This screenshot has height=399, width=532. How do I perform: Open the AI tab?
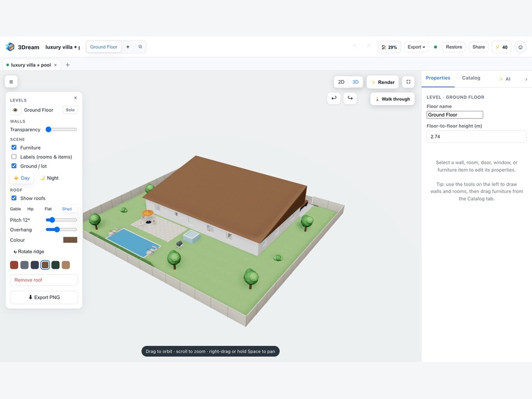[504, 79]
